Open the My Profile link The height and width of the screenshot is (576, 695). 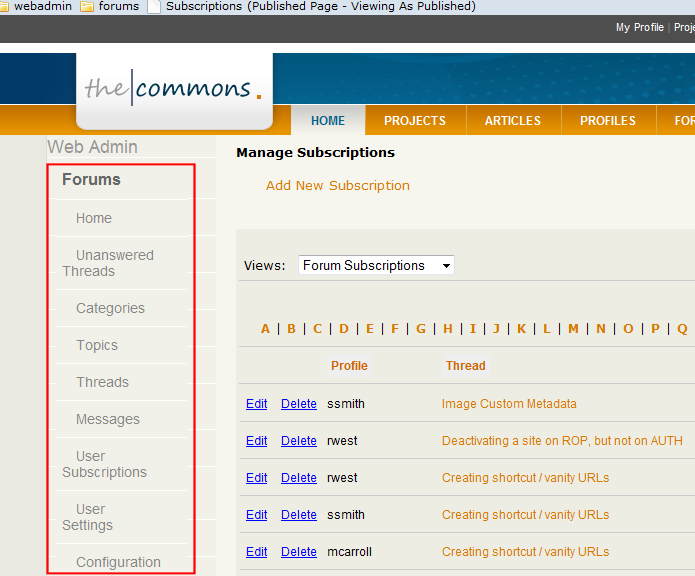(640, 27)
